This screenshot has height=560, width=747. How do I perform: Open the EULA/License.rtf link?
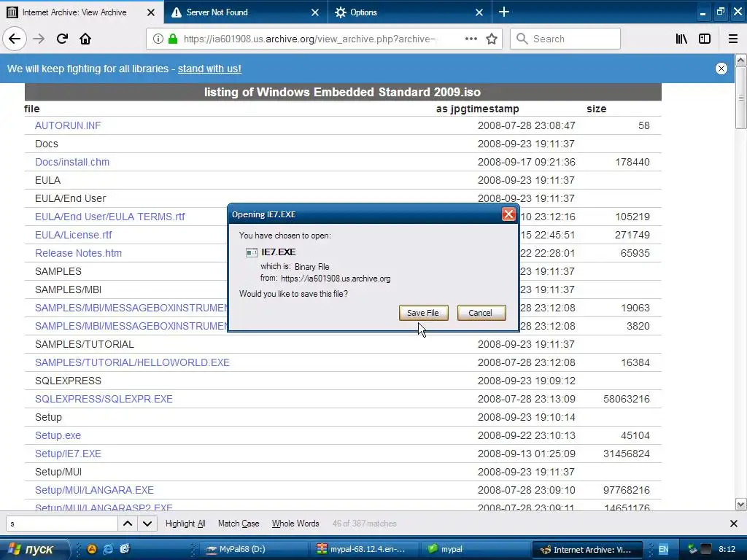click(74, 235)
